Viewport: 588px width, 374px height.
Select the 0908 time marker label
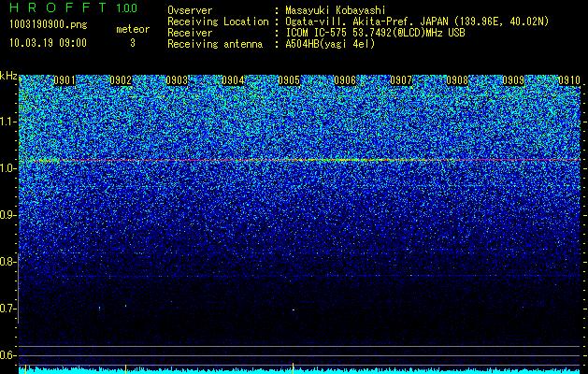click(457, 80)
